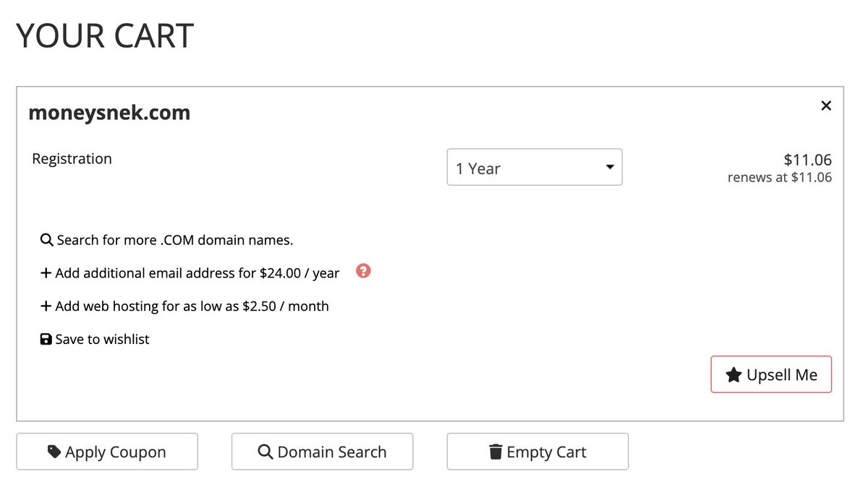Click the Apply Coupon button
The height and width of the screenshot is (495, 868).
click(x=107, y=452)
